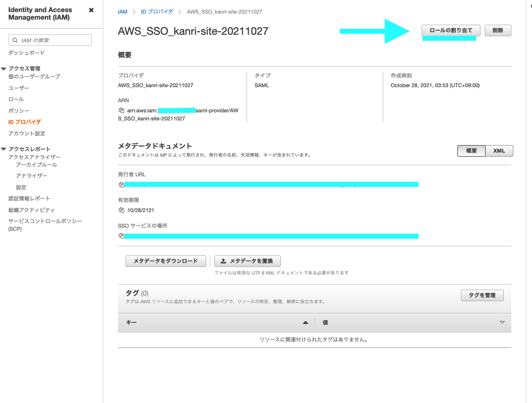Click the provider name under プロバイダ
The height and width of the screenshot is (403, 532).
coord(155,86)
